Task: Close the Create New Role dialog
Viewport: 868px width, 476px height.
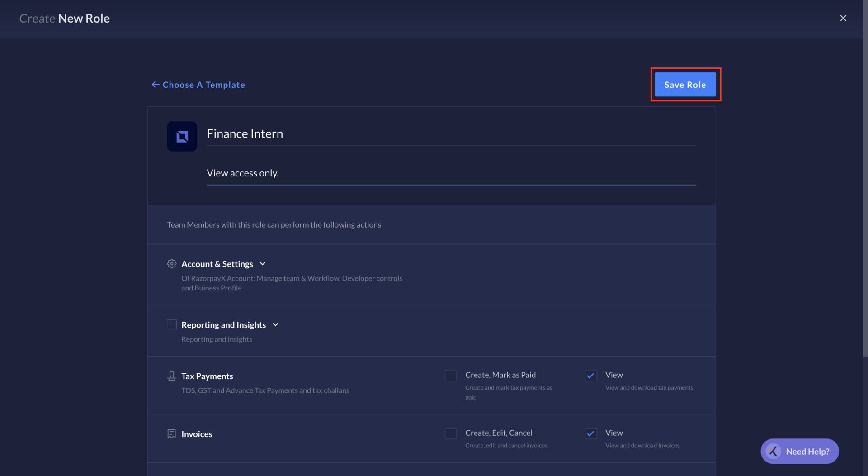Action: tap(843, 18)
